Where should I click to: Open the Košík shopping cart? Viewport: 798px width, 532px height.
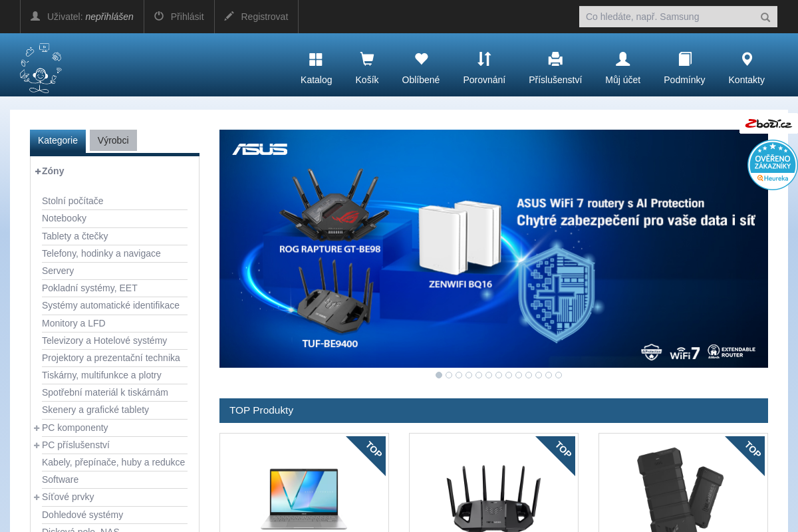pos(366,59)
